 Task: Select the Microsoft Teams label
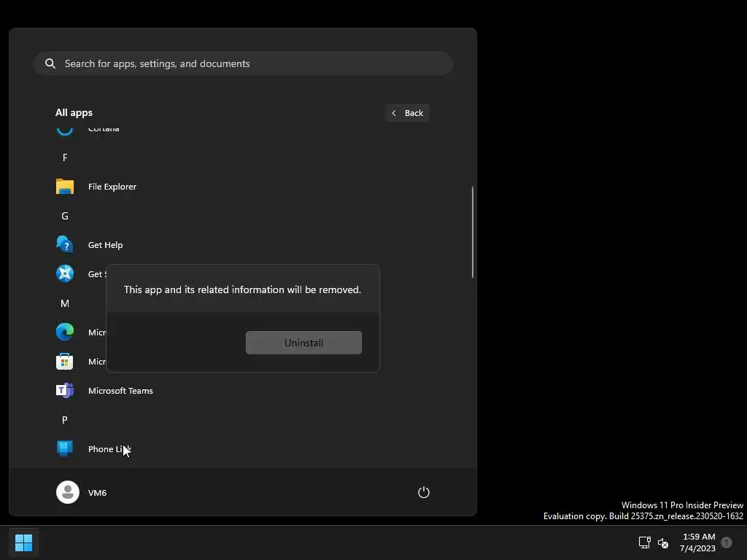tap(120, 391)
